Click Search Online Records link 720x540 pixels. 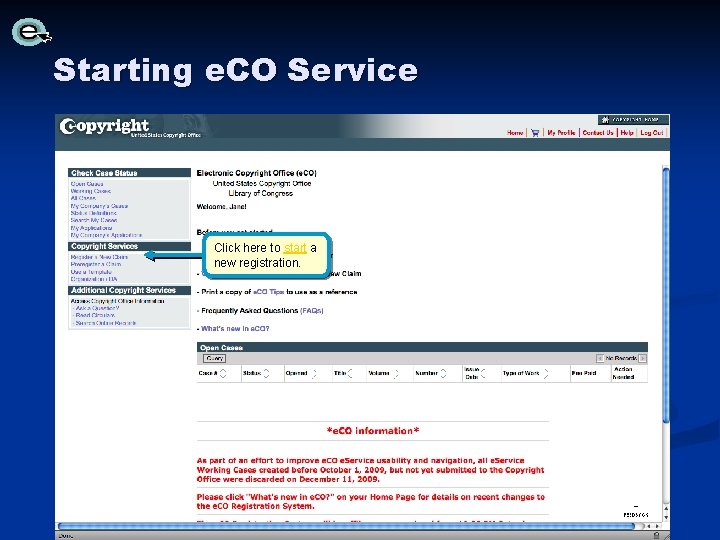pos(106,323)
